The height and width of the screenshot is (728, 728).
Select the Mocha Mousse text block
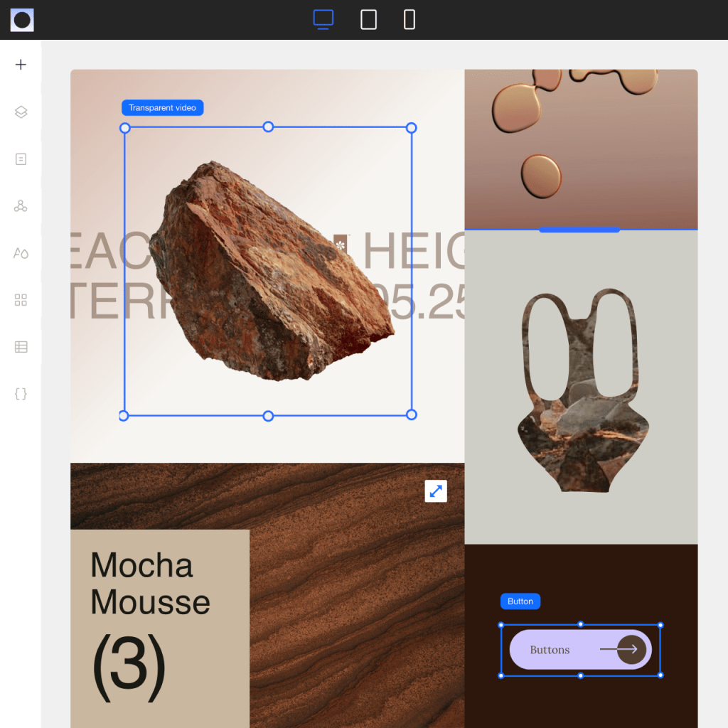[150, 584]
